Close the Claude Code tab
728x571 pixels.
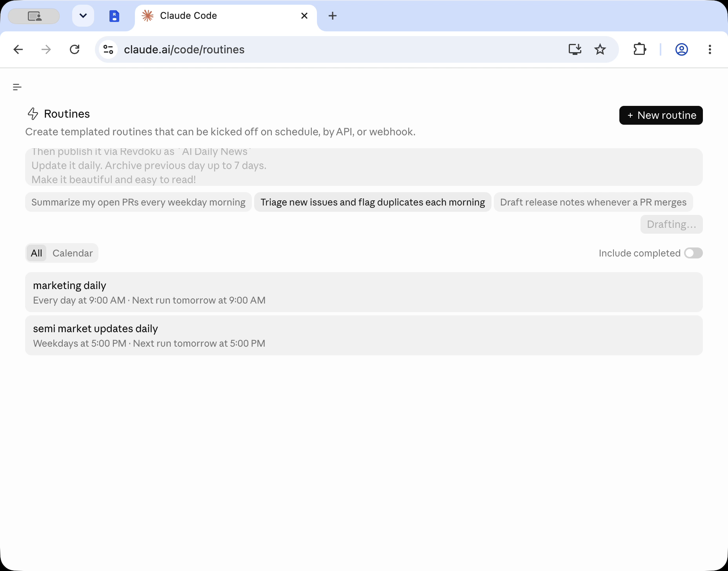304,16
